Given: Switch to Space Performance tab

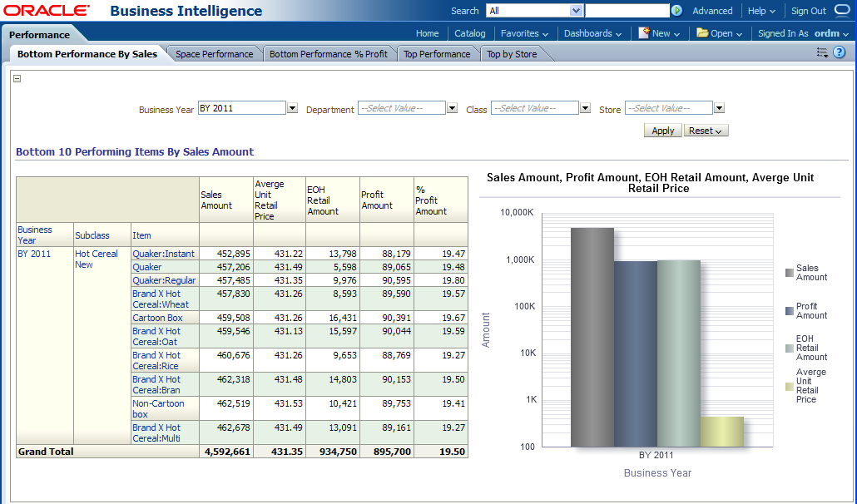Looking at the screenshot, I should (x=214, y=54).
